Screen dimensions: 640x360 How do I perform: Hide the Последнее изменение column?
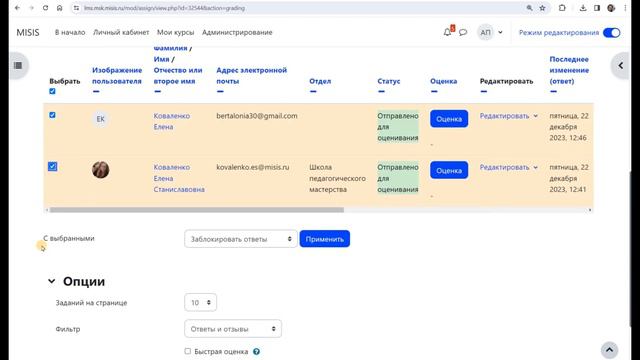(x=553, y=91)
